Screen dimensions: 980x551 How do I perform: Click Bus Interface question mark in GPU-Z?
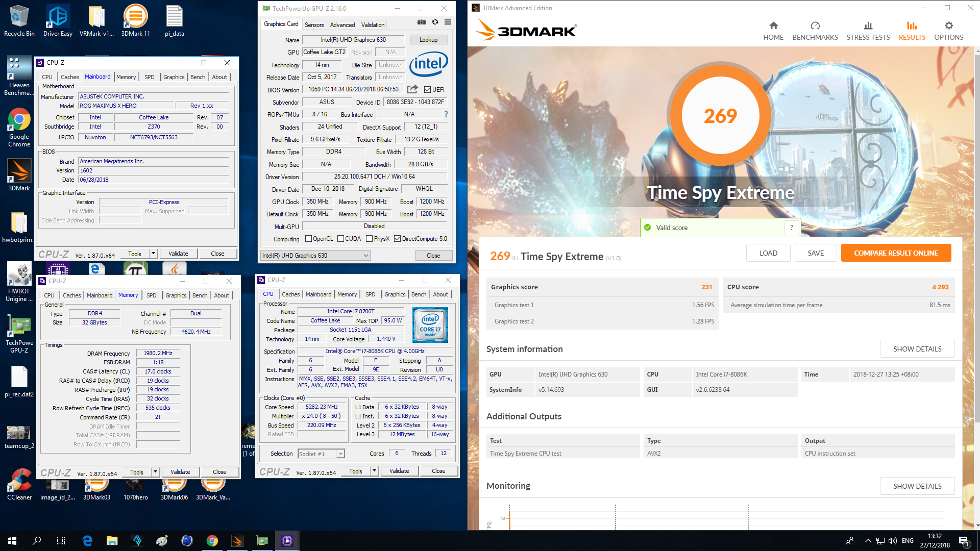446,114
